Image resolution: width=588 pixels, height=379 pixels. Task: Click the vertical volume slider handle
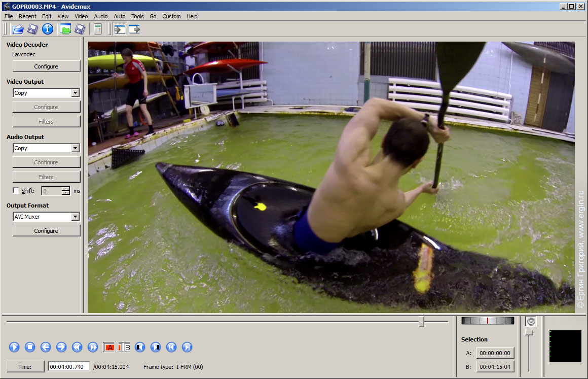click(529, 332)
